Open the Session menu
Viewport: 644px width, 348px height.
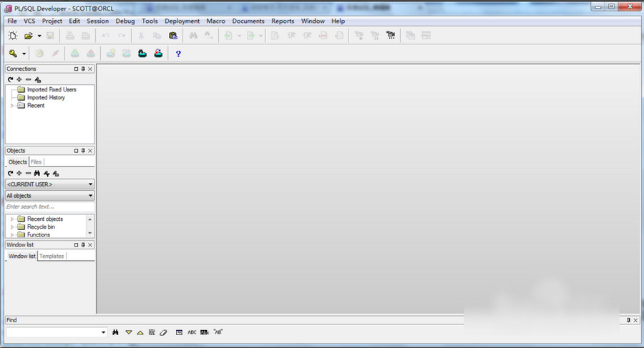click(x=97, y=21)
